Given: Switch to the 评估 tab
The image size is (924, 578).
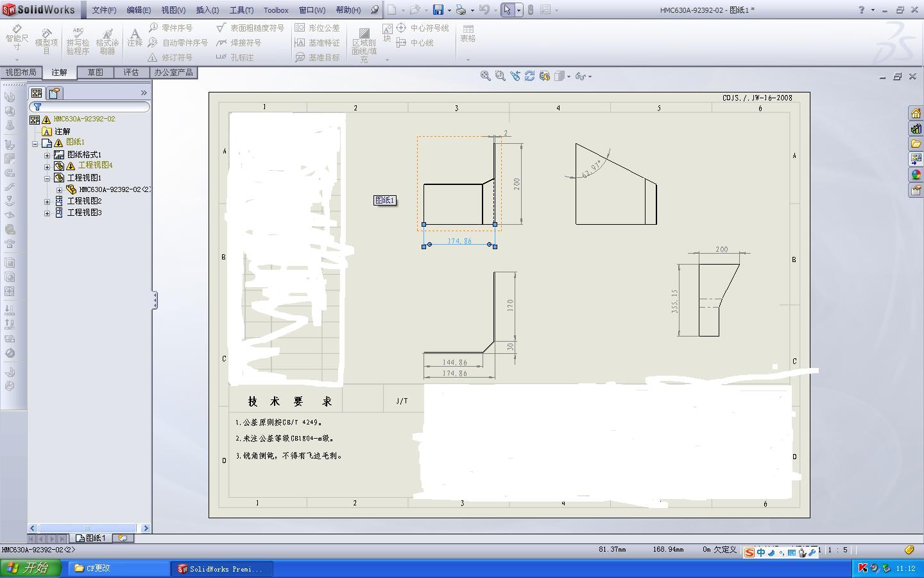Looking at the screenshot, I should click(x=131, y=73).
